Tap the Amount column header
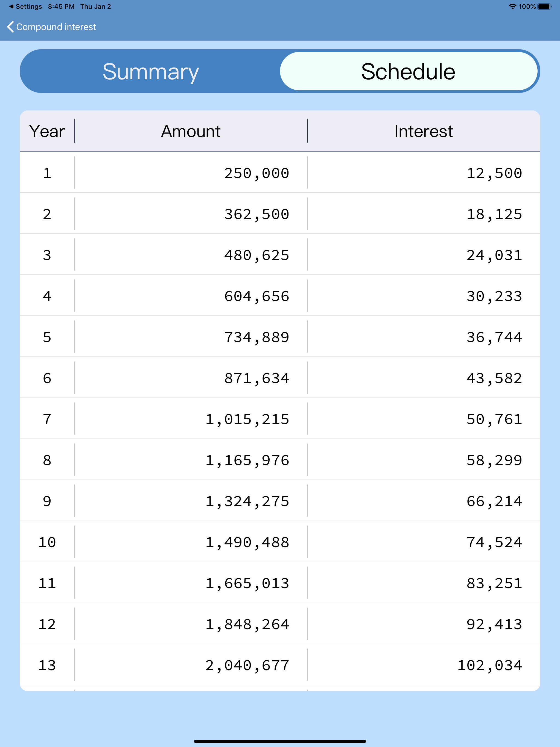 191,131
